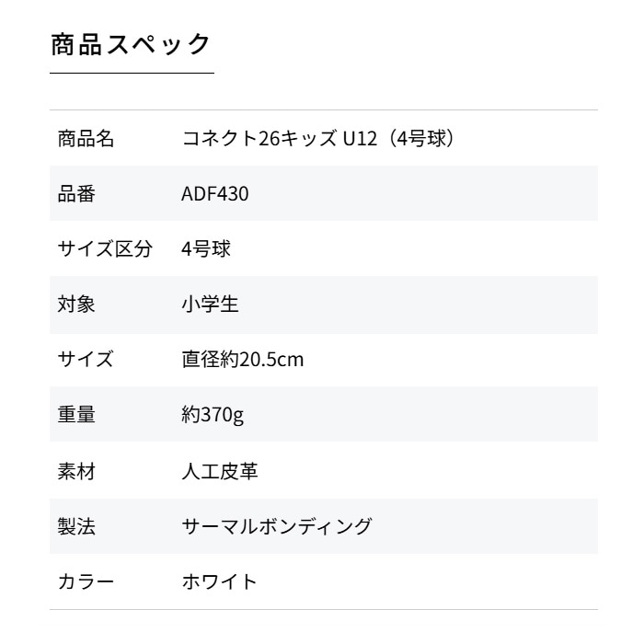This screenshot has height=644, width=644.
Task: Select the 製法 row label
Action: click(76, 527)
